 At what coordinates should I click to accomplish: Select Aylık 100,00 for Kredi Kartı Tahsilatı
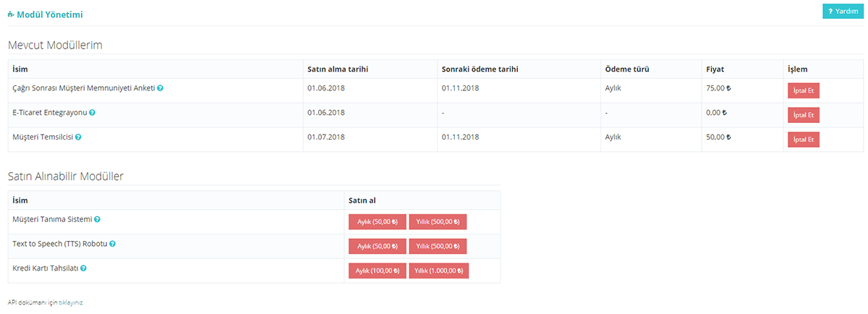coord(378,271)
